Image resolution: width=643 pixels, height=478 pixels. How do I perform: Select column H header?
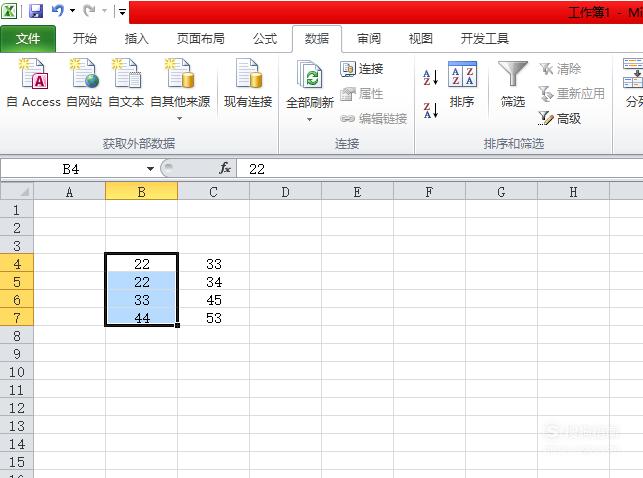(573, 192)
